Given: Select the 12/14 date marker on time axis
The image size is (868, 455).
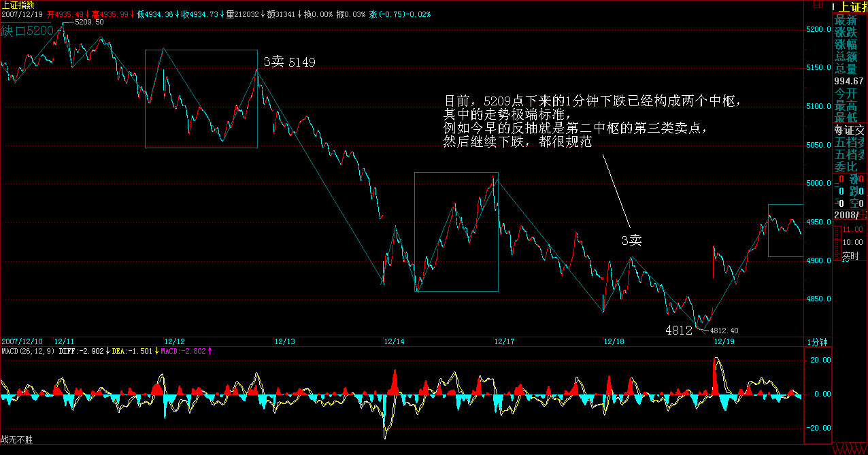Looking at the screenshot, I should pos(394,341).
